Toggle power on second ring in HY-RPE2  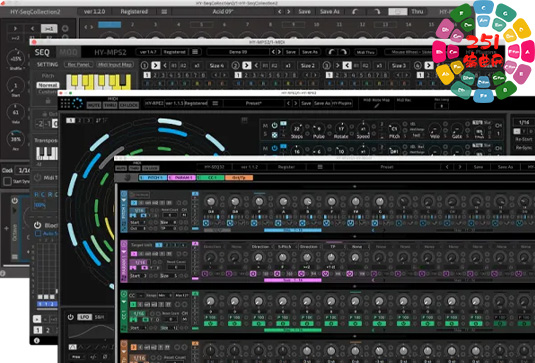(x=274, y=148)
